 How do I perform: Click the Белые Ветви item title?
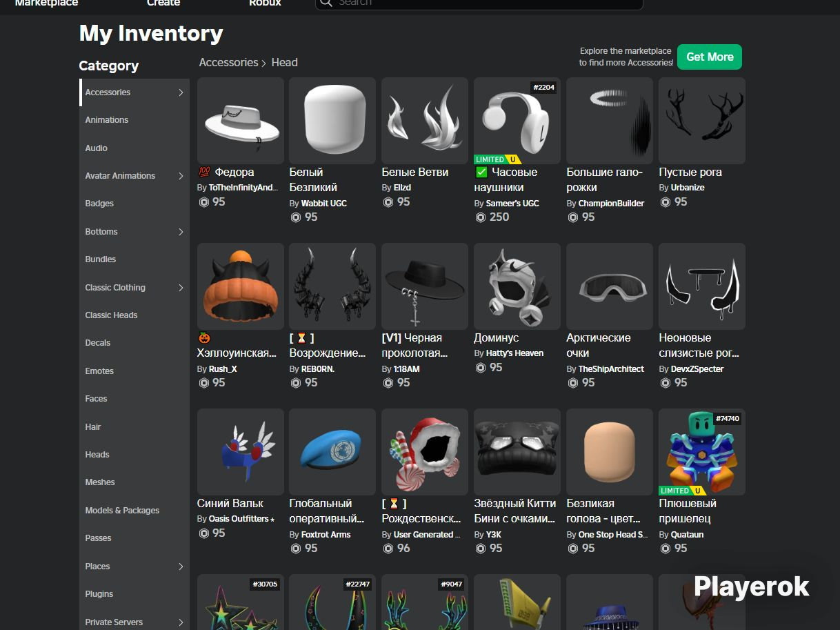click(x=415, y=173)
